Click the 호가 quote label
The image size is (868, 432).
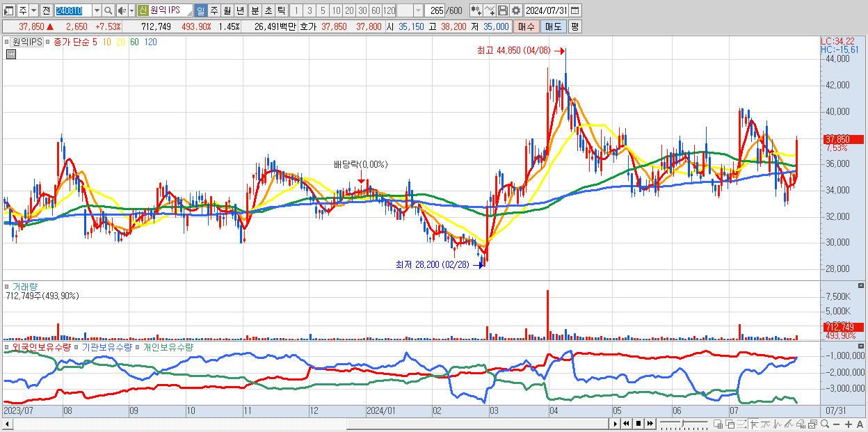307,26
